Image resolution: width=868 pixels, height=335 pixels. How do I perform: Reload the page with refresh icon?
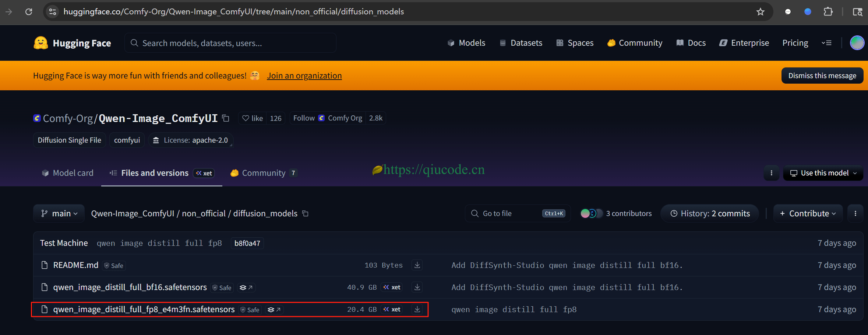[29, 12]
